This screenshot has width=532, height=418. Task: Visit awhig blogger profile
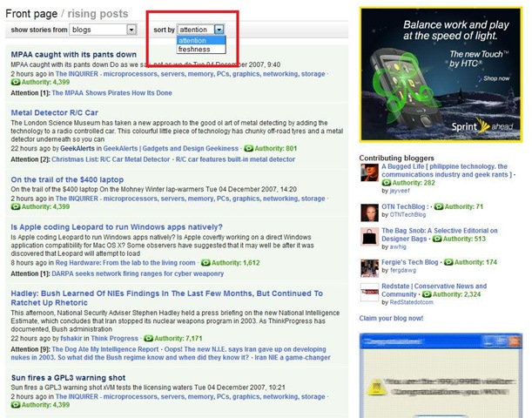pyautogui.click(x=398, y=246)
